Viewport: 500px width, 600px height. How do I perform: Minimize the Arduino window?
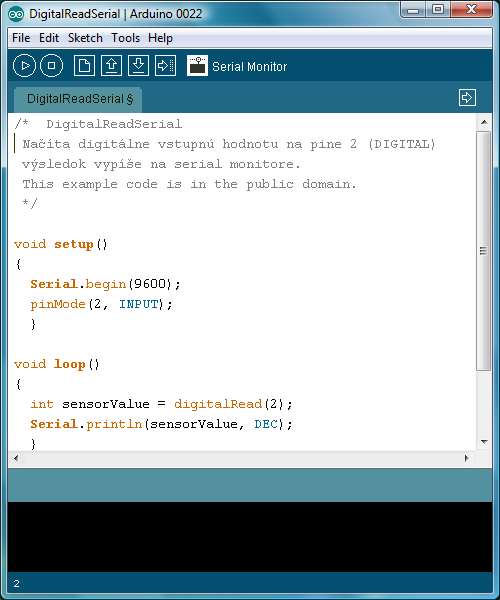(x=413, y=10)
